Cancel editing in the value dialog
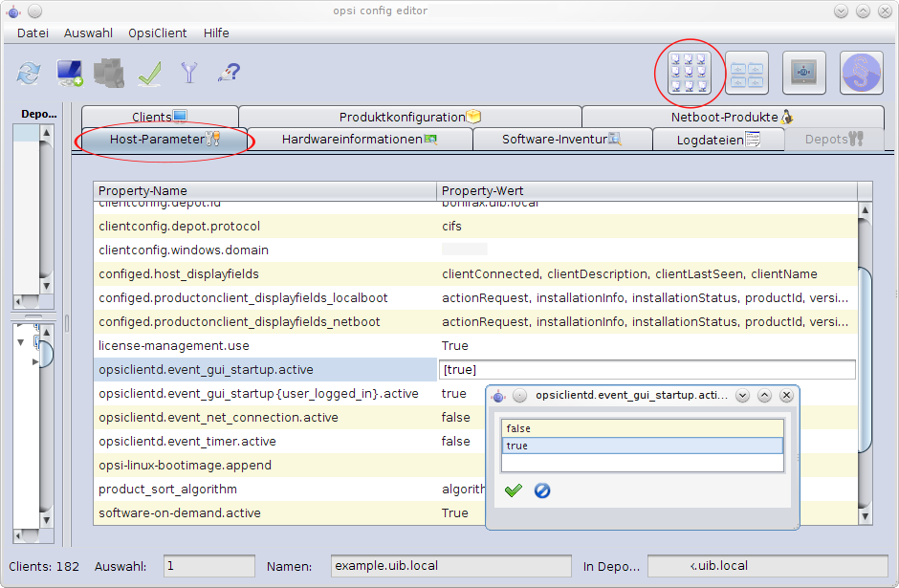 point(542,490)
